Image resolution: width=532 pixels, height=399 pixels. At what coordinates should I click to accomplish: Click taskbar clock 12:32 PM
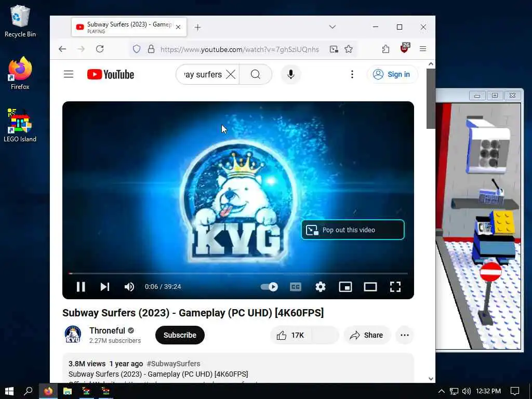[x=488, y=392]
